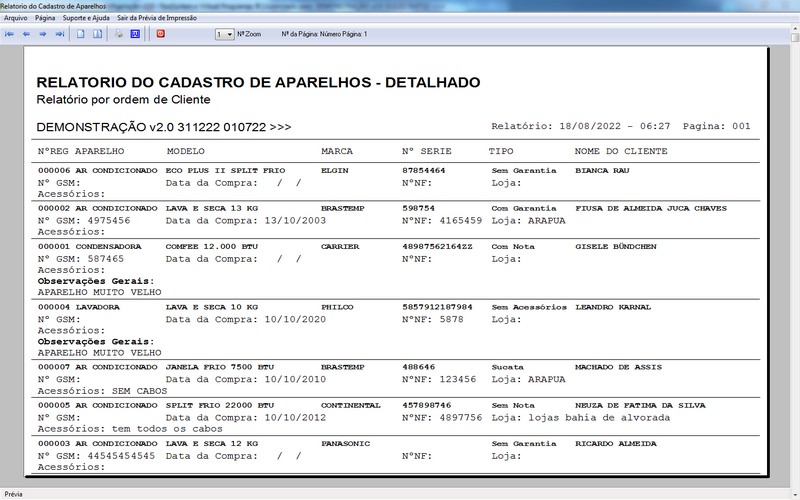
Task: Click the blue save/export icon
Action: coord(135,34)
